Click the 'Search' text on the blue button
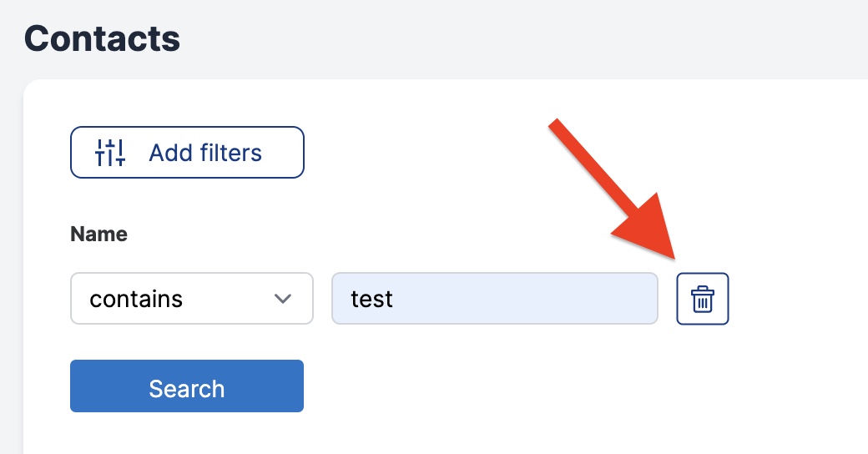The image size is (868, 454). pos(187,389)
